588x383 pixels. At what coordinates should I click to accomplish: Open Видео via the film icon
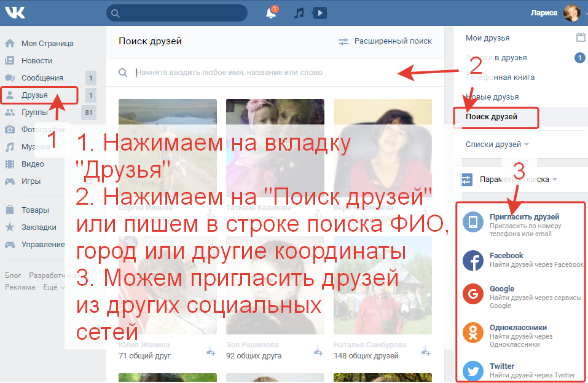pos(10,164)
